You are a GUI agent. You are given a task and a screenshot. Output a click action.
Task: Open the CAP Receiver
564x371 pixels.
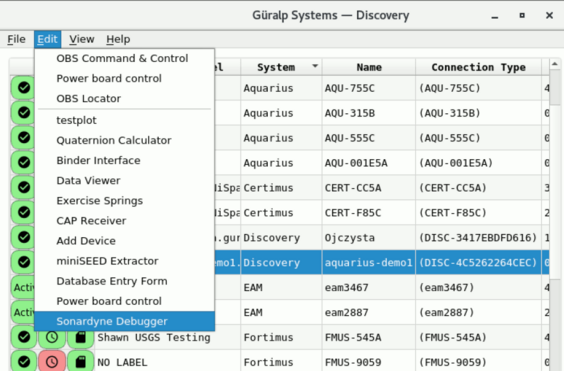click(x=124, y=221)
